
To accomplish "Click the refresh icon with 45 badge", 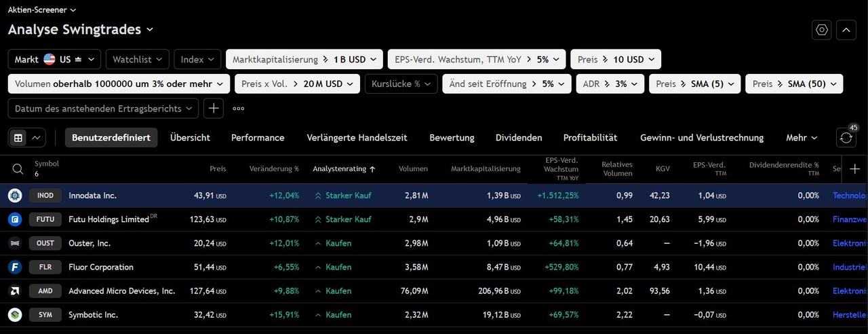I will (846, 137).
